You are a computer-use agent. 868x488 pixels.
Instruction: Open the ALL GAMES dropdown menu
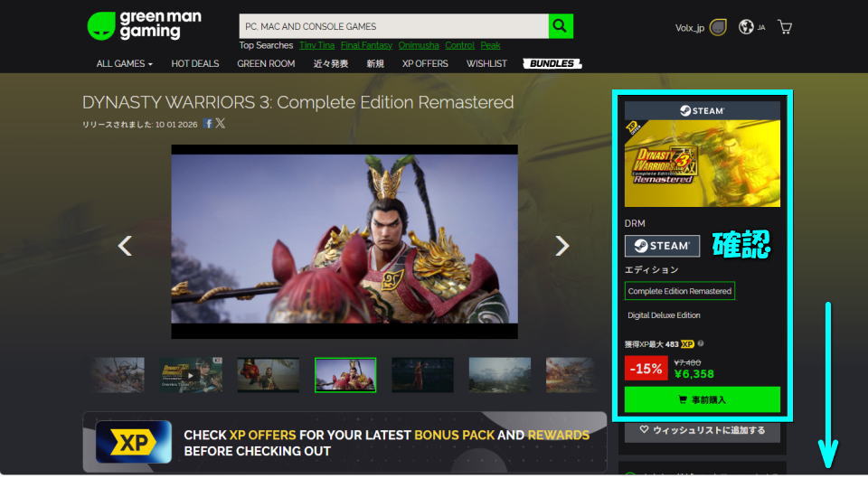coord(124,63)
